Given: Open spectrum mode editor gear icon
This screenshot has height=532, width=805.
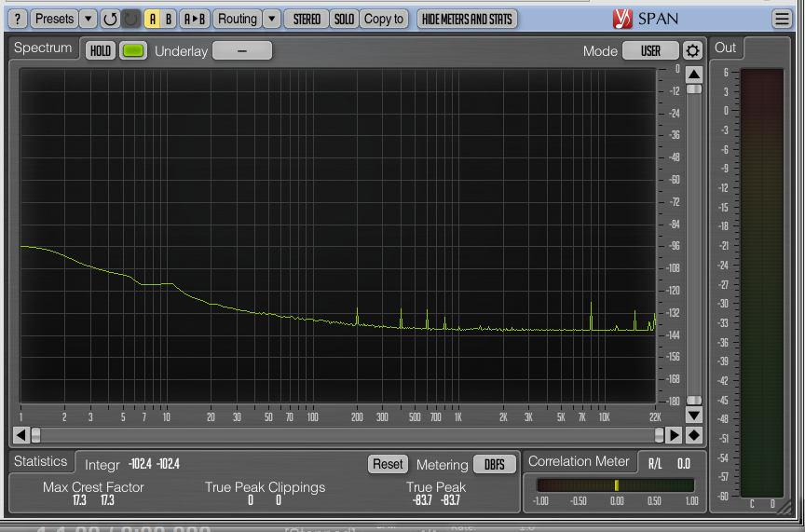Looking at the screenshot, I should click(x=692, y=50).
